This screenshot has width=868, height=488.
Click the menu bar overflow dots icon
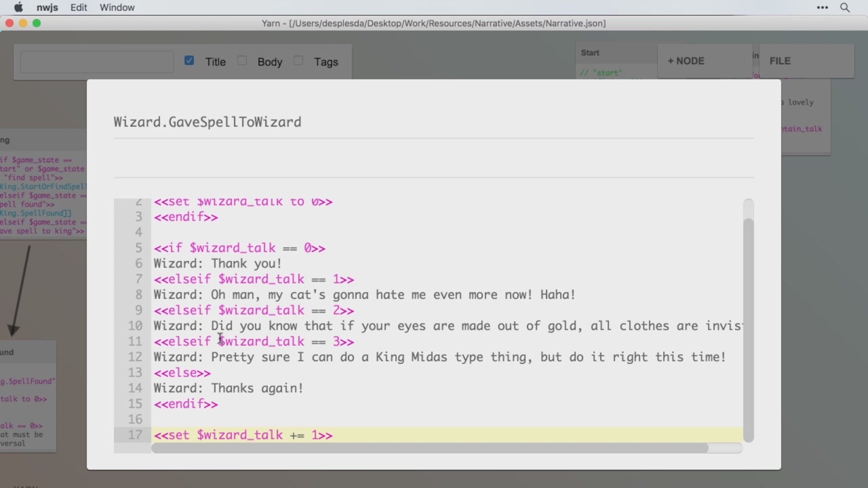point(823,7)
